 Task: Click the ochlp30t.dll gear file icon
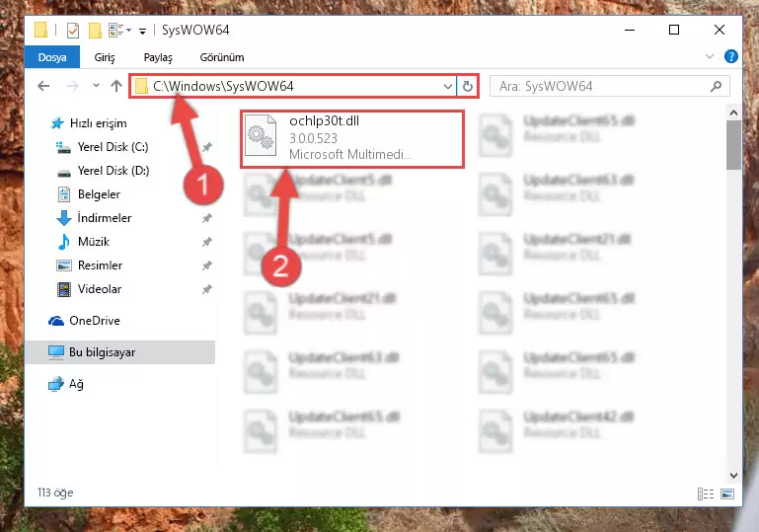(x=261, y=136)
